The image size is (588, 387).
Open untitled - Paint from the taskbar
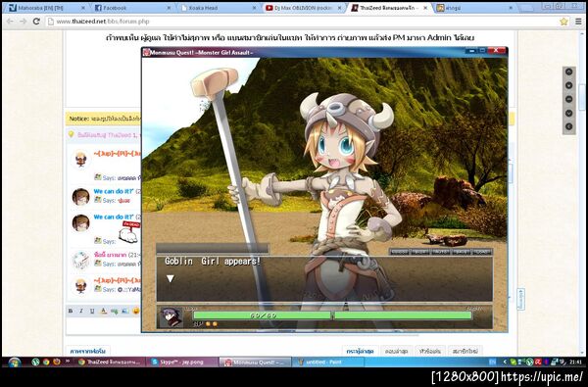[328, 362]
